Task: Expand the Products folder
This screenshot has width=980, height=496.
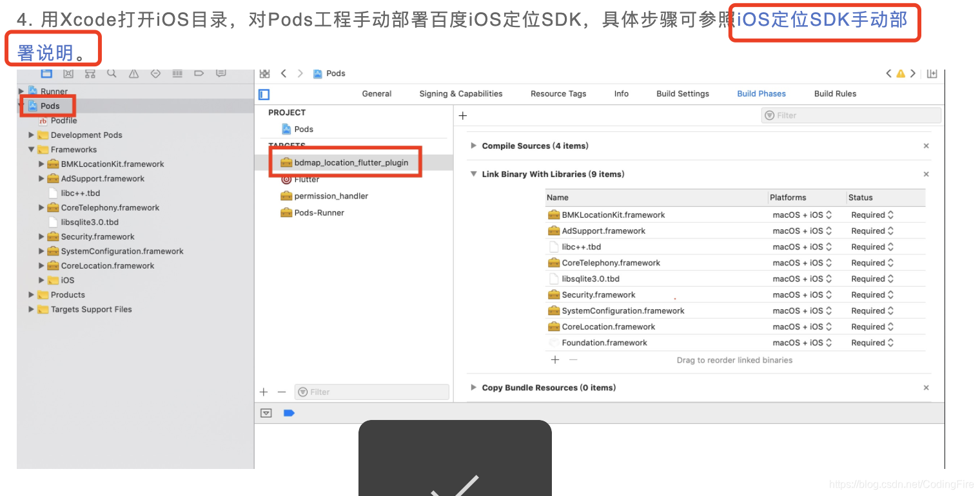Action: tap(31, 295)
